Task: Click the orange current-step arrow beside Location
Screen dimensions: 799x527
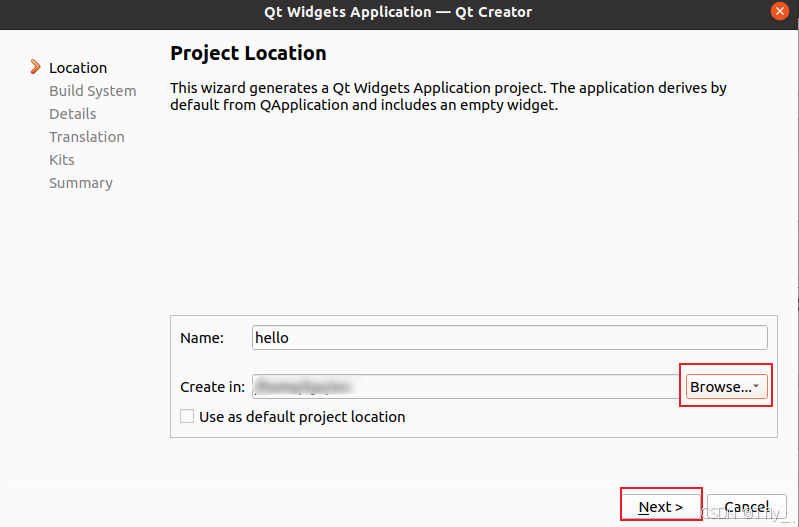Action: click(35, 67)
